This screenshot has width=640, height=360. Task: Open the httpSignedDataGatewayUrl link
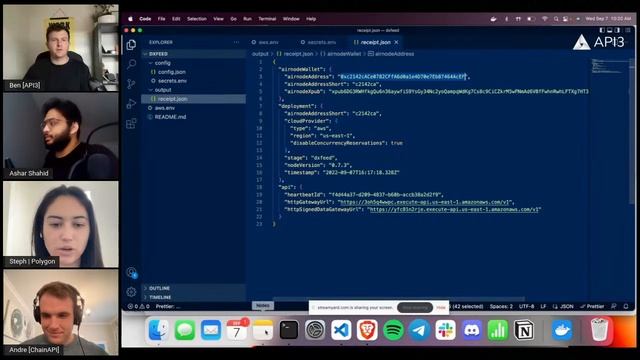point(453,209)
